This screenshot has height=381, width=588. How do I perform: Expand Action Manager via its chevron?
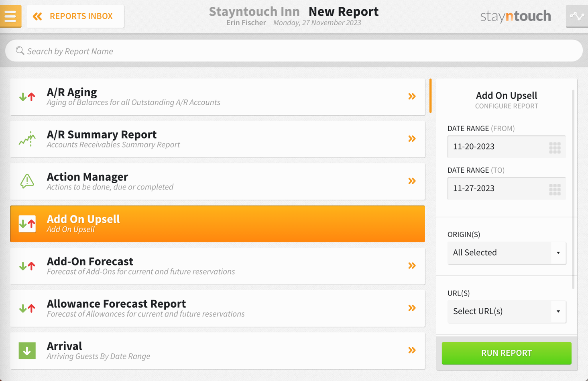[412, 181]
